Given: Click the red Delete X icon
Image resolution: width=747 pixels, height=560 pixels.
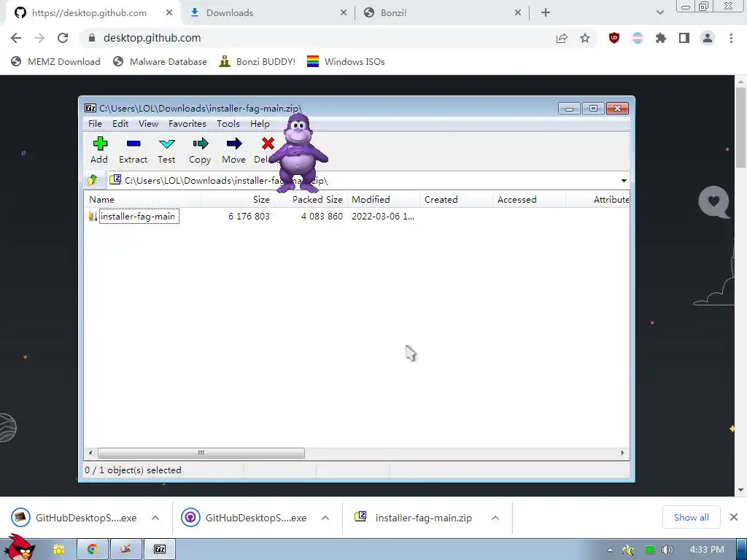Looking at the screenshot, I should (x=268, y=144).
